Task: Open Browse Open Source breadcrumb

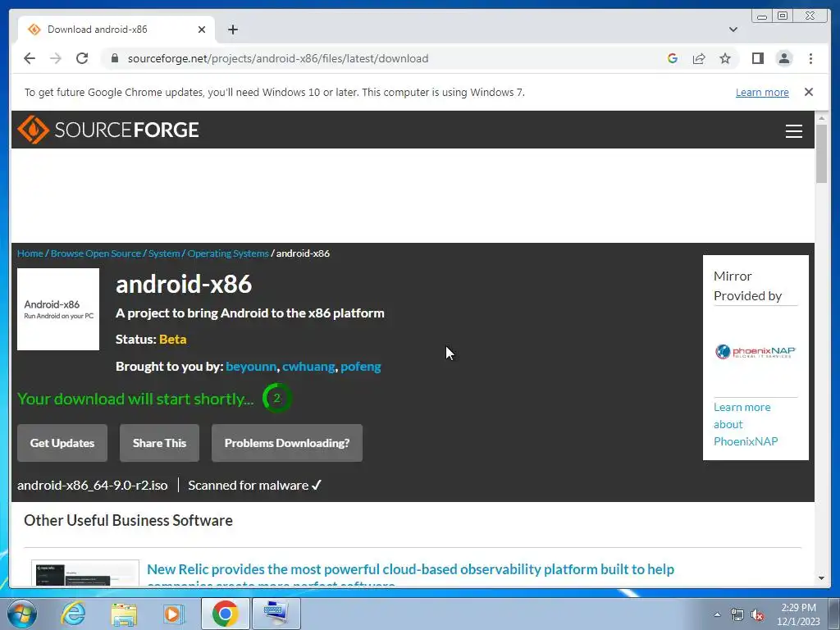Action: 96,253
